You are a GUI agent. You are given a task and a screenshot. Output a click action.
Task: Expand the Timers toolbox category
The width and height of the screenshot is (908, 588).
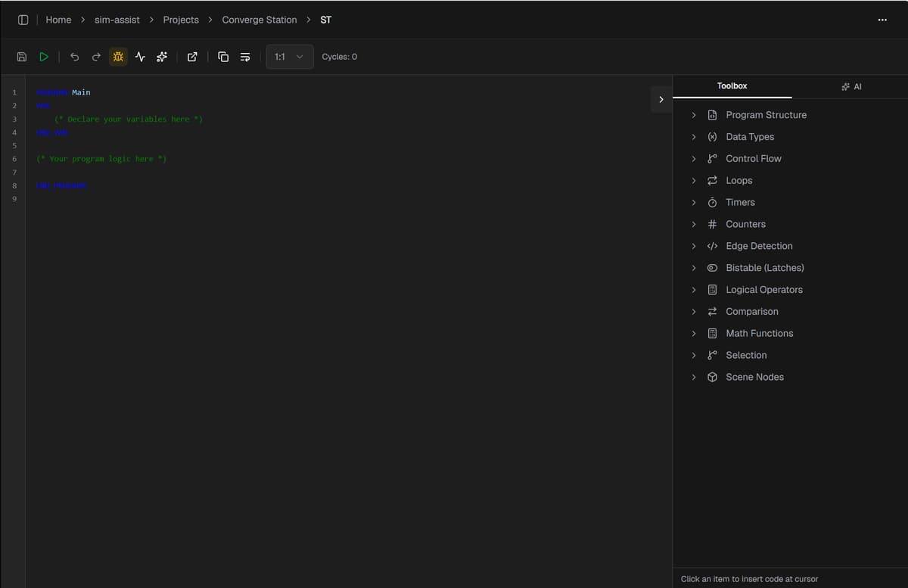coord(739,202)
